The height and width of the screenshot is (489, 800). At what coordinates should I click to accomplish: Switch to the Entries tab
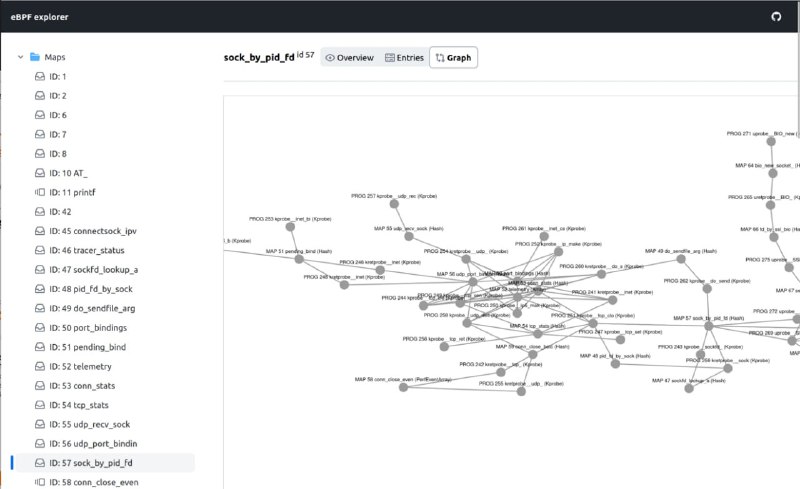(x=404, y=58)
